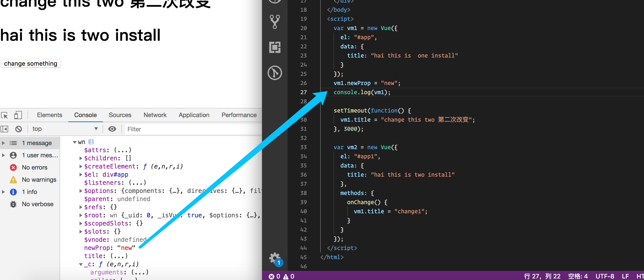Select the No errors filter in the sidebar

tap(34, 167)
